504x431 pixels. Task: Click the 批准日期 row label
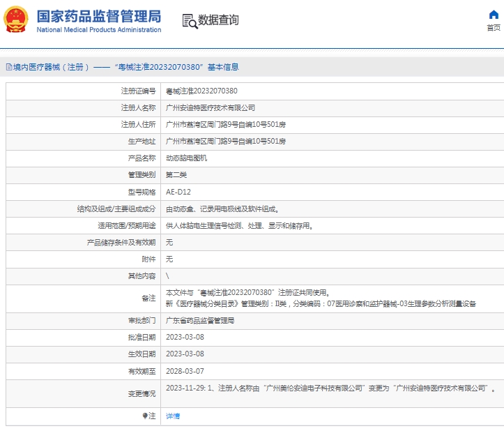tap(142, 337)
